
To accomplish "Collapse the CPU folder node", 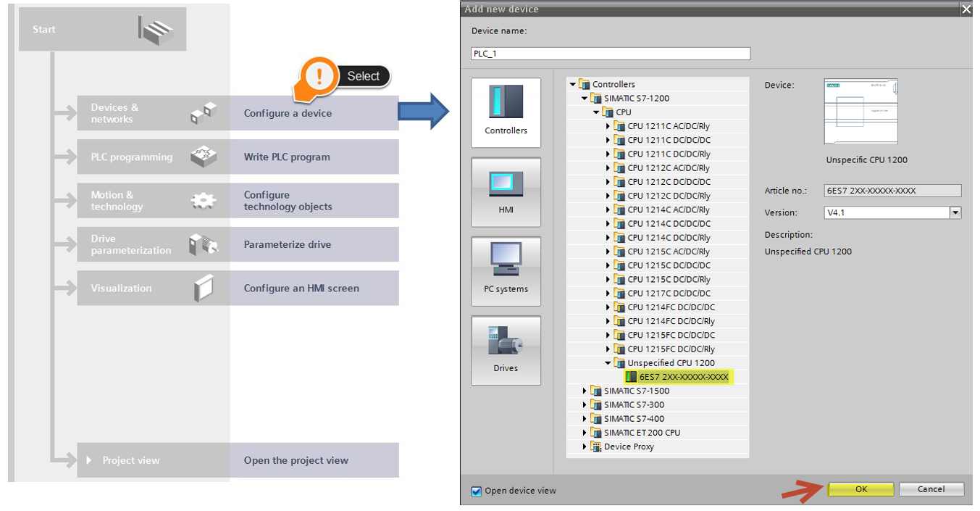I will click(x=596, y=112).
